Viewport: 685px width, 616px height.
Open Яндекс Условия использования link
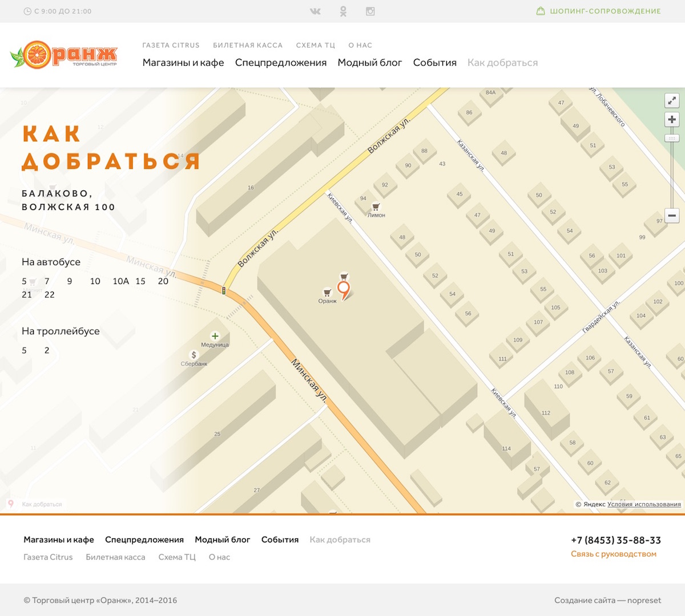coord(644,504)
